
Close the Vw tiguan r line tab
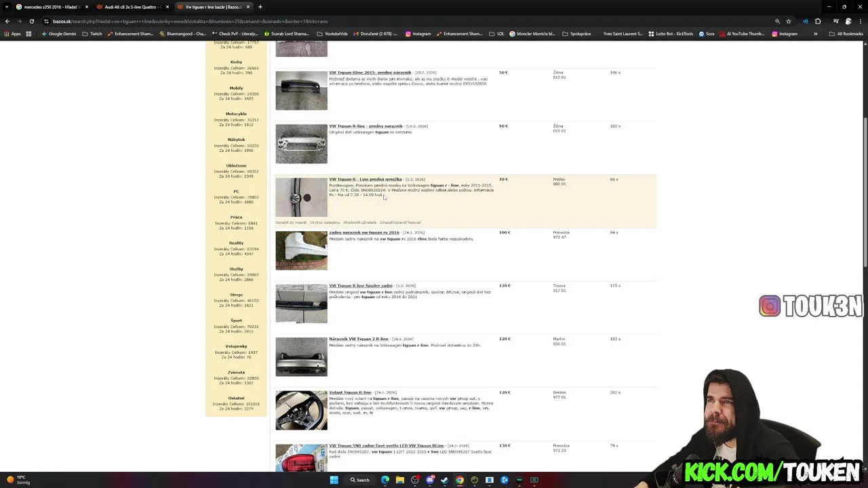[248, 7]
